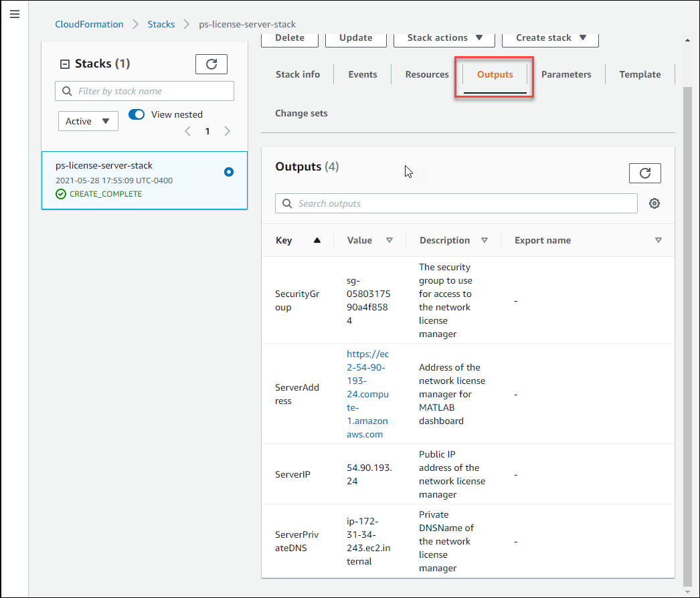700x598 pixels.
Task: Disable the View nested toggle
Action: (x=136, y=114)
